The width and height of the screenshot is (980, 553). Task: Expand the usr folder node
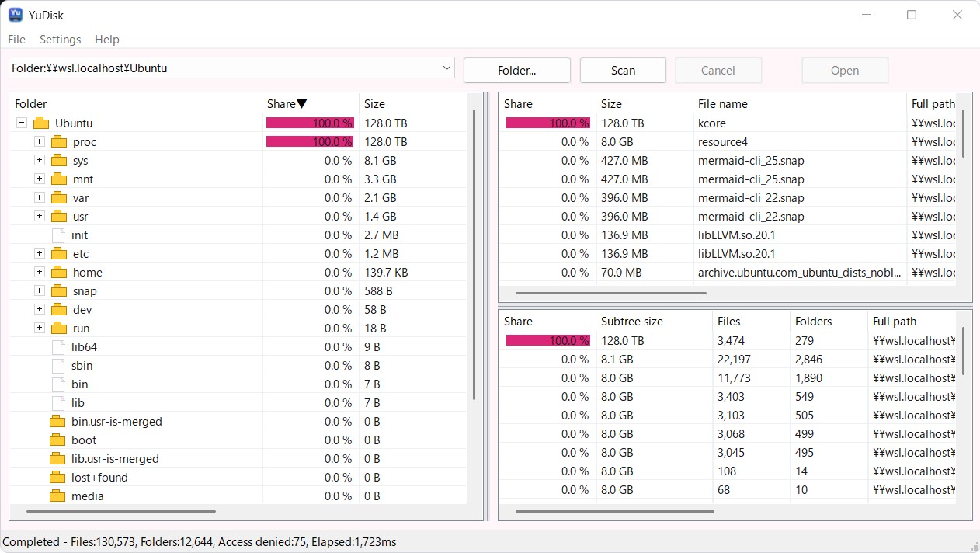[40, 216]
